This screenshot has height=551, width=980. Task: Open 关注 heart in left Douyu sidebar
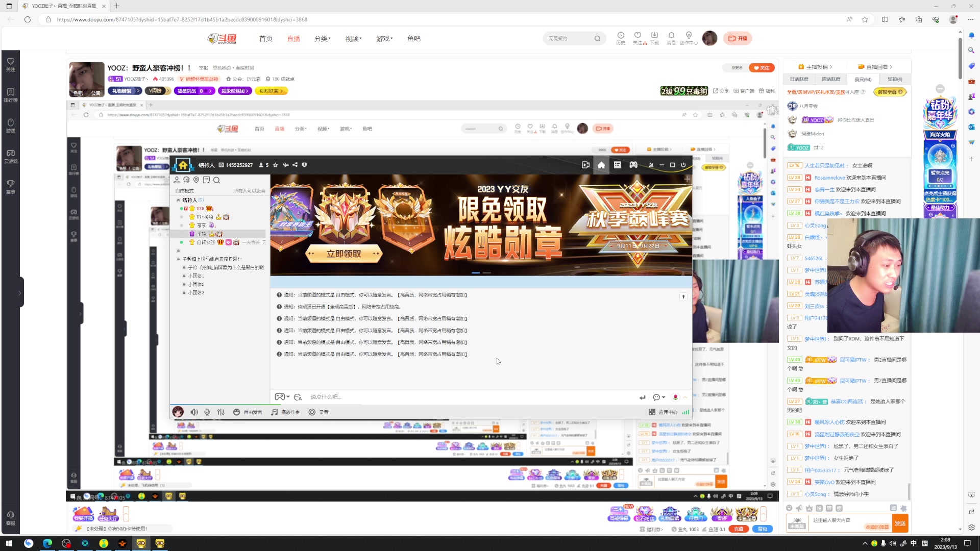10,64
